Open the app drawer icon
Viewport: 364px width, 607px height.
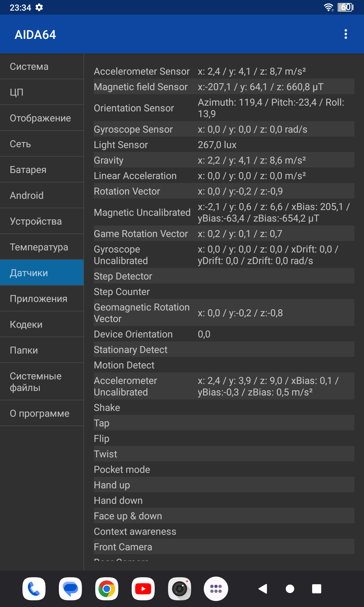(216, 589)
